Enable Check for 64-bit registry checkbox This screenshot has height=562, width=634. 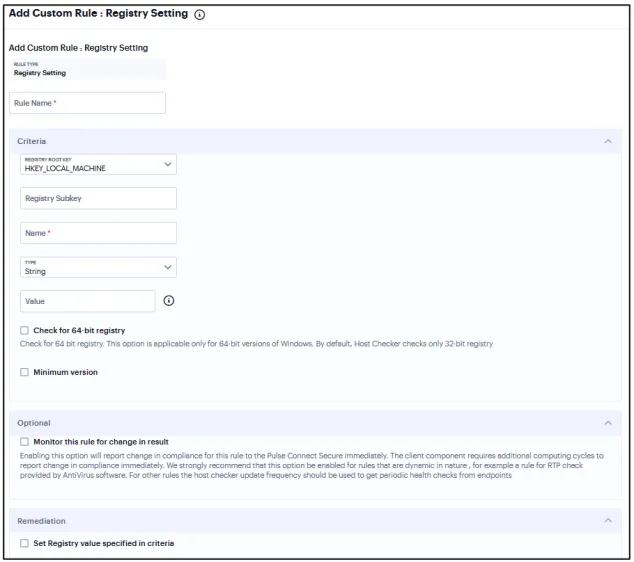(25, 330)
